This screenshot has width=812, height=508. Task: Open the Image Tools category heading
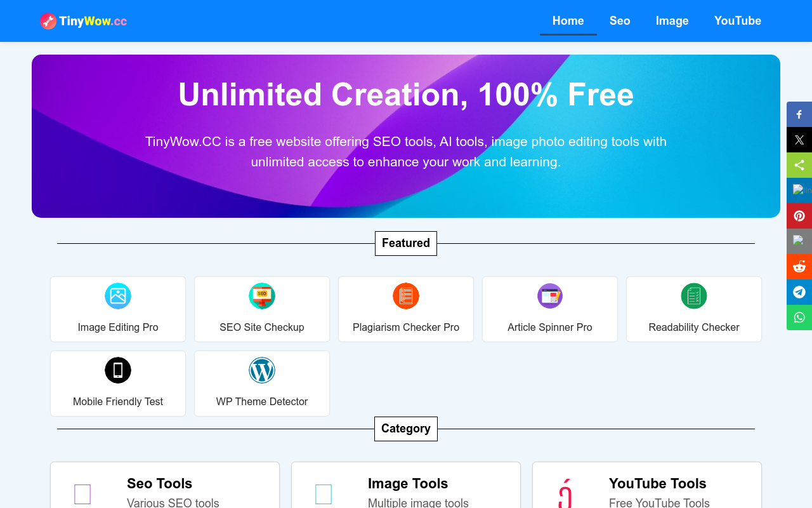(x=408, y=483)
